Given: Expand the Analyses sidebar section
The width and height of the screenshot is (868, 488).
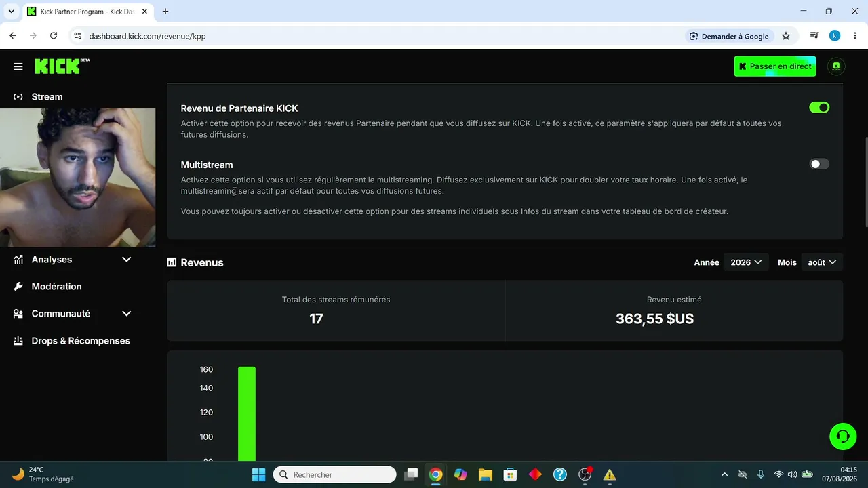Looking at the screenshot, I should coord(126,260).
